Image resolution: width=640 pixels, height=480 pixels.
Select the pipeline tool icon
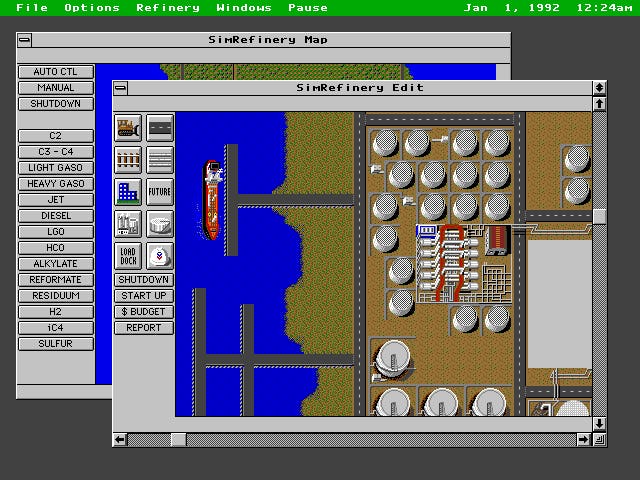click(160, 159)
